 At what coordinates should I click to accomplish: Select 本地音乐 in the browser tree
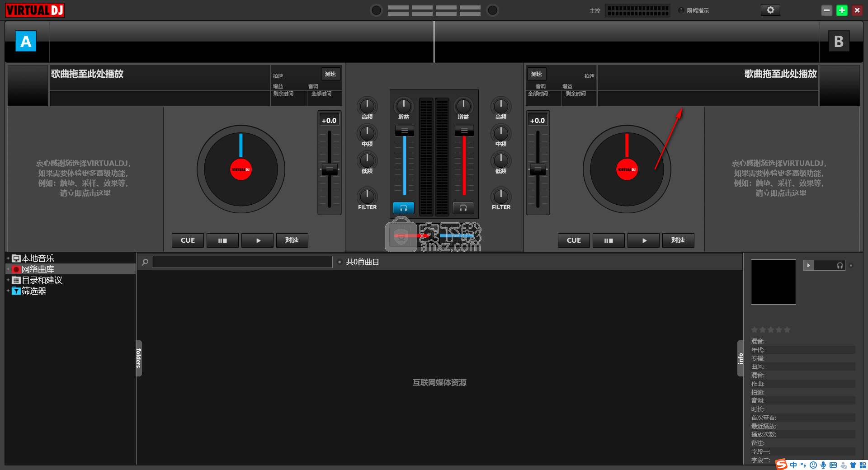coord(38,258)
